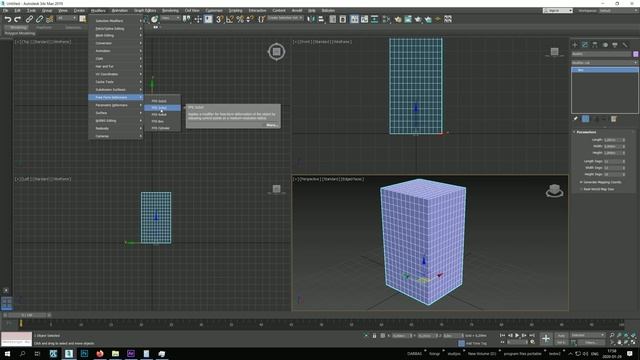This screenshot has width=640, height=360.
Task: Toggle 3D Snaps in main toolbar
Action: (x=220, y=19)
